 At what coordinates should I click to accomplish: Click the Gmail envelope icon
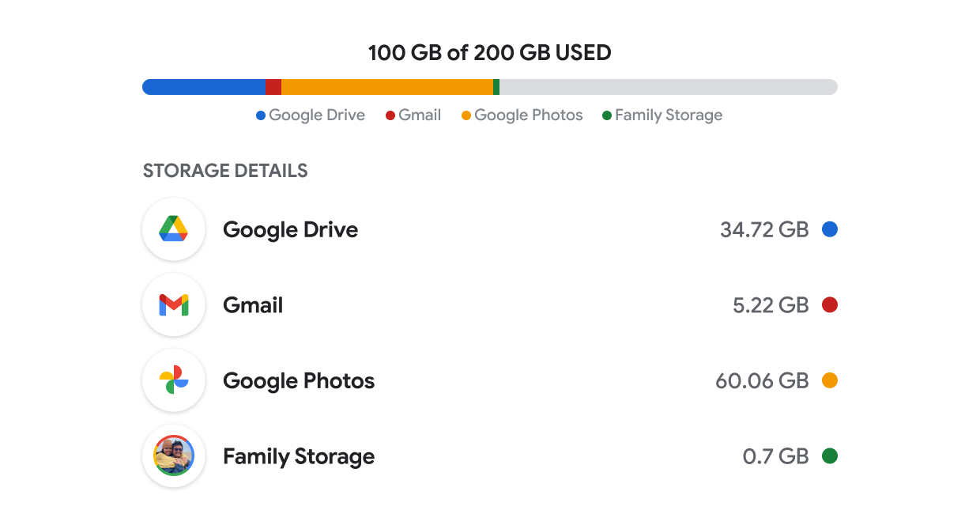click(x=174, y=305)
